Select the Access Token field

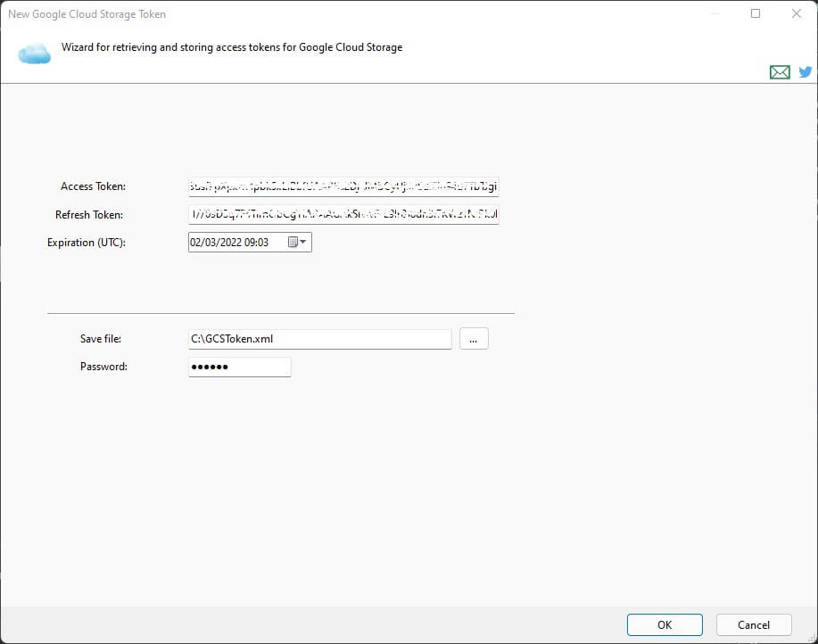tap(342, 186)
